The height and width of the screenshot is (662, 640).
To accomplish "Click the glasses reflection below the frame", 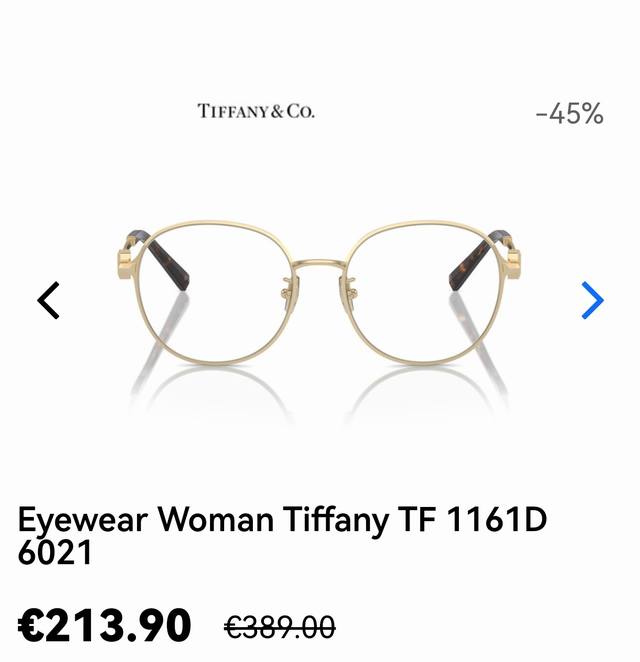I will point(320,393).
